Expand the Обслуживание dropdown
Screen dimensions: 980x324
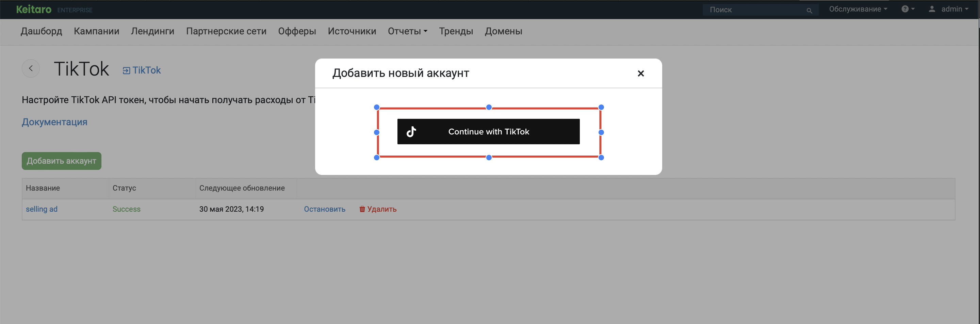(x=858, y=9)
